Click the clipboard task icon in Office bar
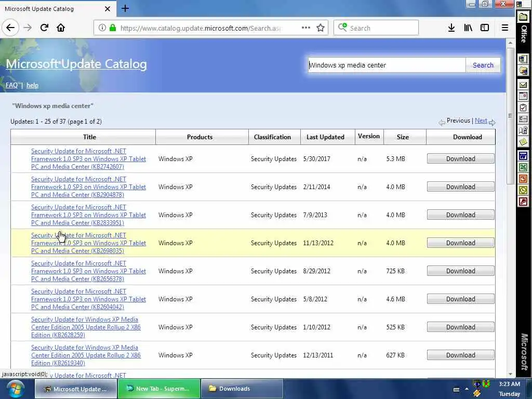 pyautogui.click(x=523, y=108)
